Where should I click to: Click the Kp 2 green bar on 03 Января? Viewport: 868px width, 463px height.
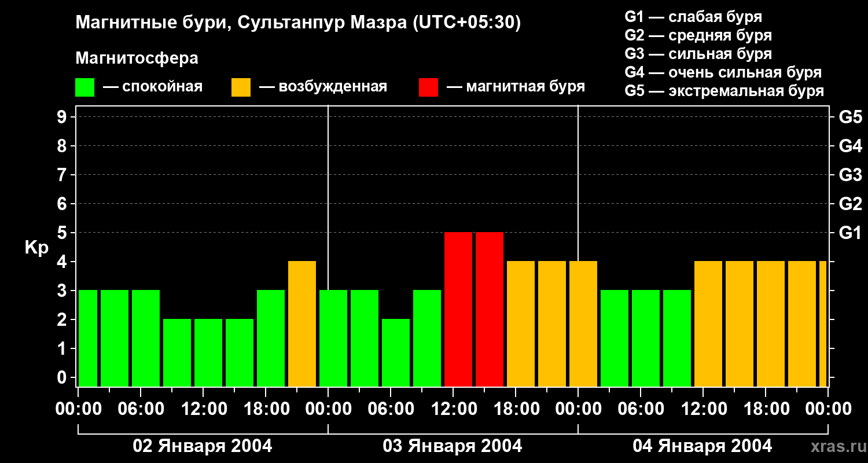[x=396, y=353]
